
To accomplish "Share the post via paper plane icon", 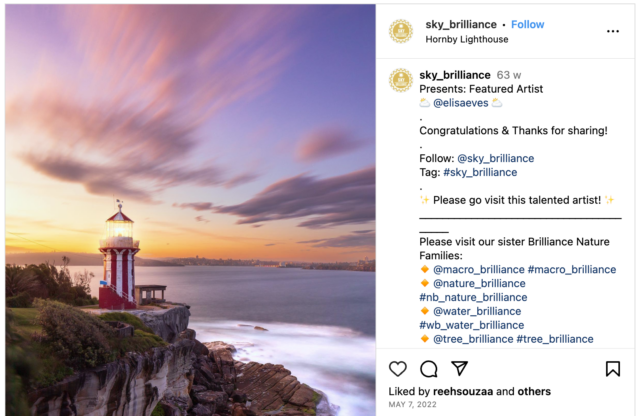I will (460, 368).
